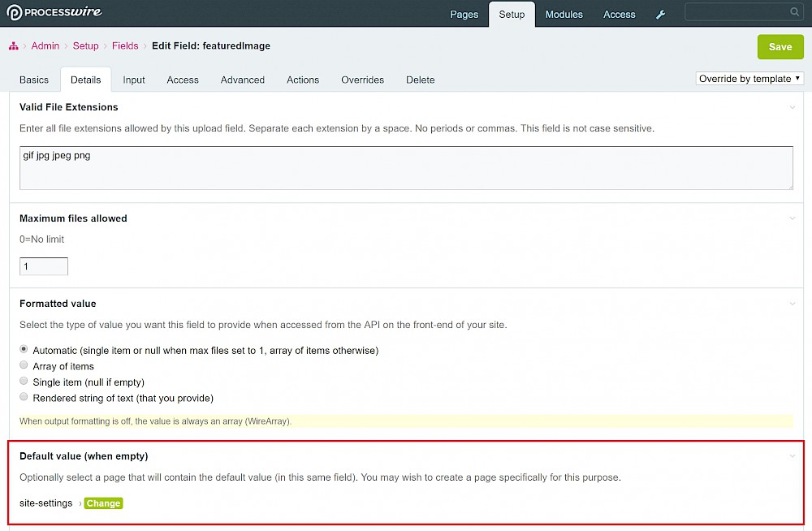Viewport: 812px width, 531px height.
Task: Open the Modules menu
Action: click(x=564, y=15)
